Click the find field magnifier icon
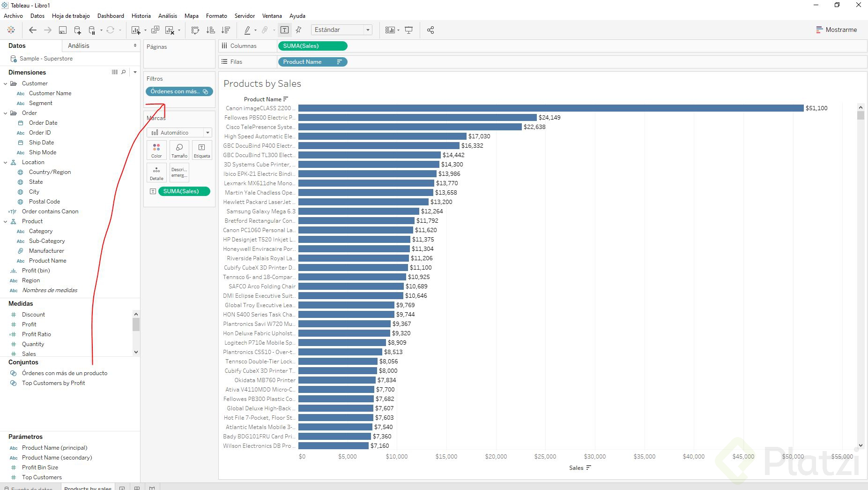The width and height of the screenshot is (868, 490). point(124,72)
